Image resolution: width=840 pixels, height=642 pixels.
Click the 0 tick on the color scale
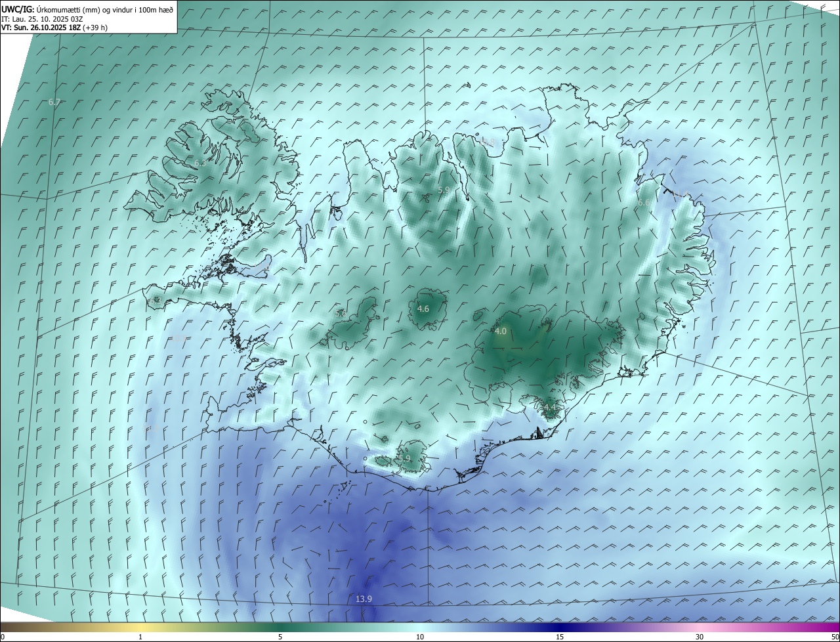3,637
